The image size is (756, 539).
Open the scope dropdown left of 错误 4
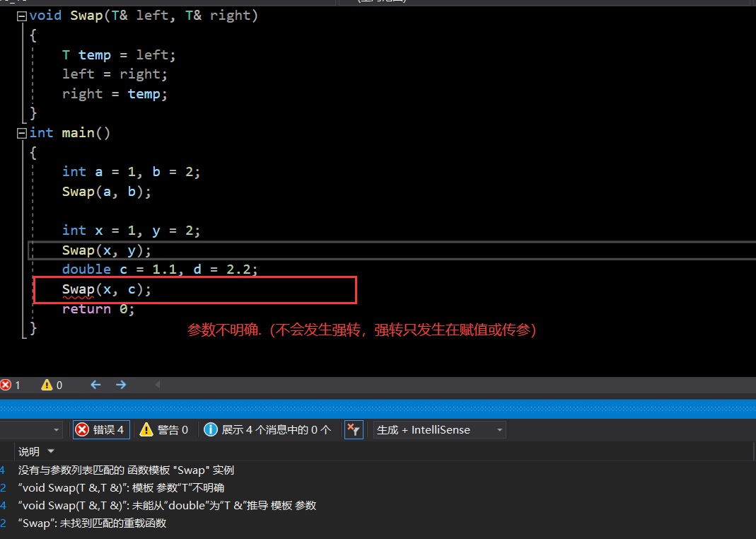click(31, 429)
